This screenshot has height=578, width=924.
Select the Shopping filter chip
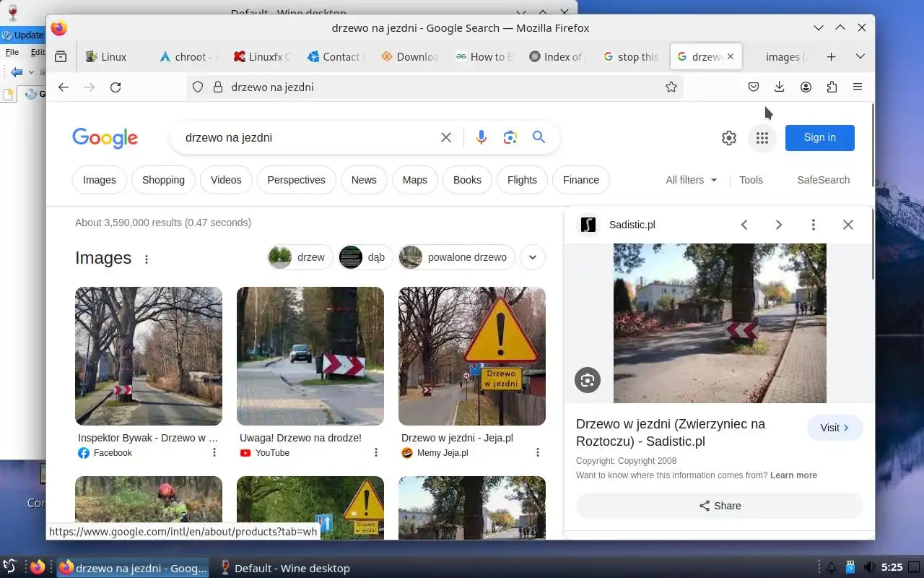coord(163,180)
